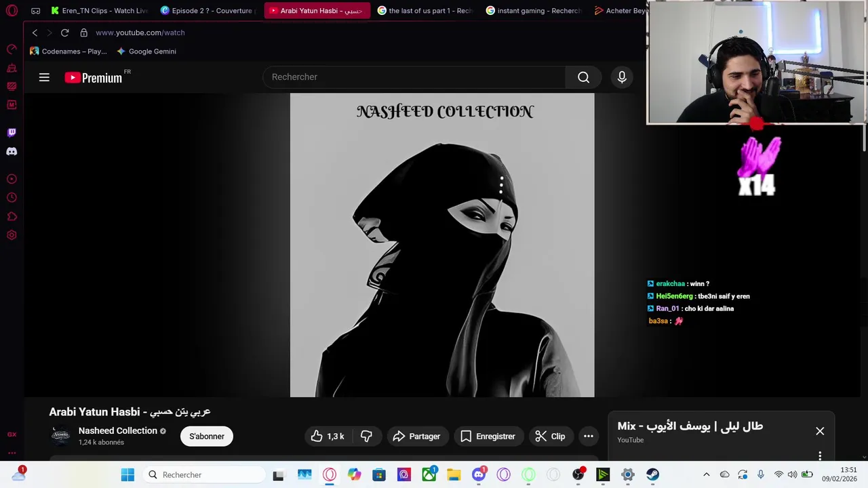Click Windows taskbar Rechercher search box

click(203, 474)
